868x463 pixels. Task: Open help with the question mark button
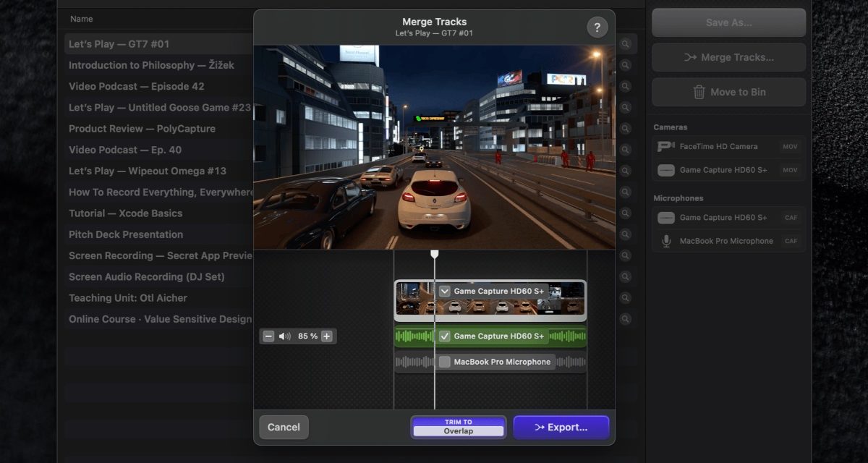tap(597, 27)
